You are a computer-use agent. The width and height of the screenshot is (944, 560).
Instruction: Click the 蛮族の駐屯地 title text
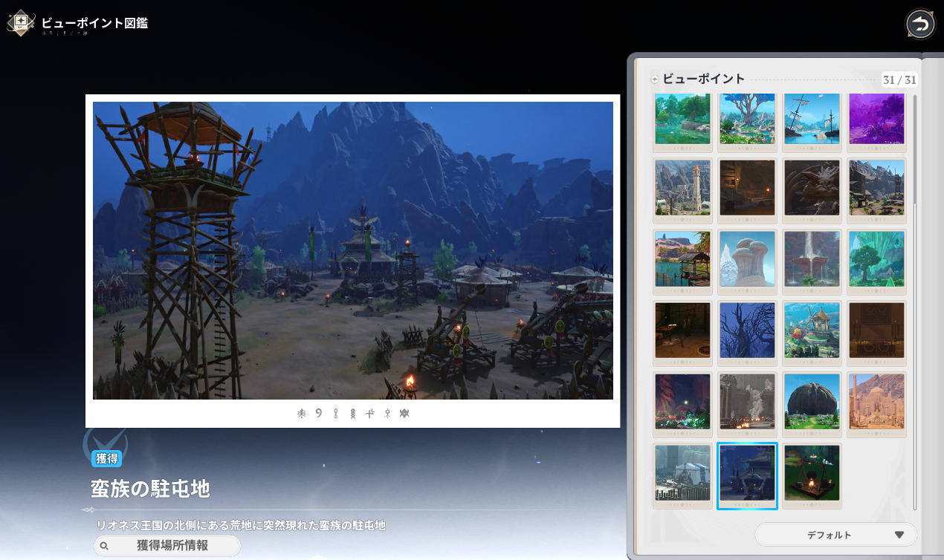150,489
